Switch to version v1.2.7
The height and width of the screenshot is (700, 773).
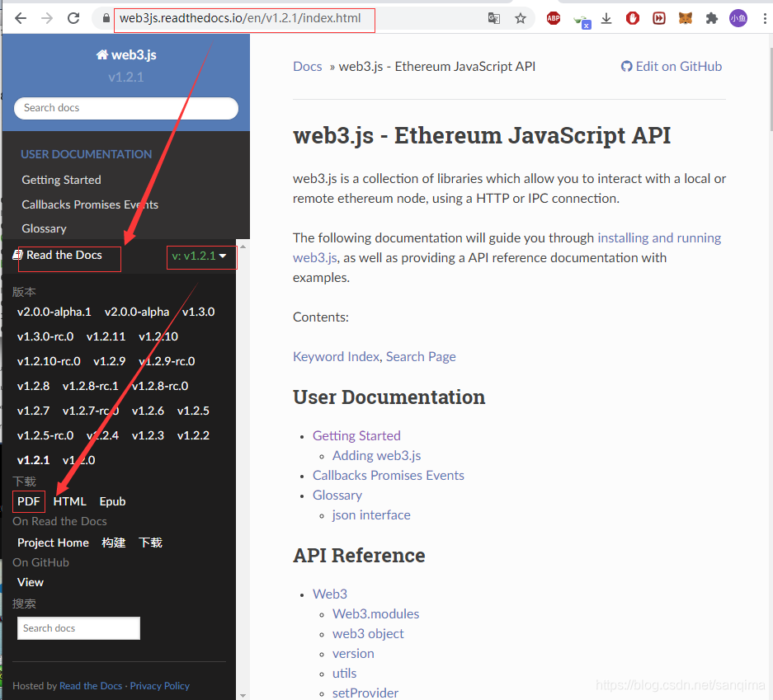tap(34, 411)
